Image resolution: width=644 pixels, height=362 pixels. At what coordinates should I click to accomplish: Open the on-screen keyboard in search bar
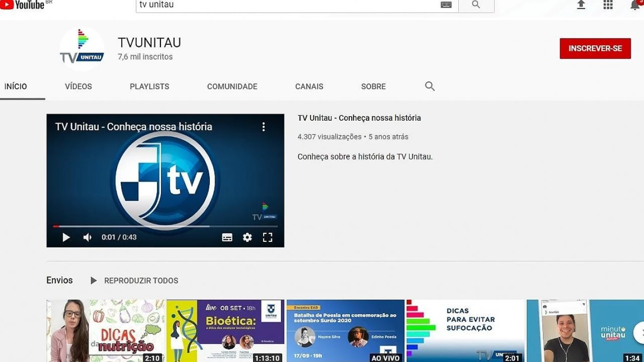coord(446,4)
